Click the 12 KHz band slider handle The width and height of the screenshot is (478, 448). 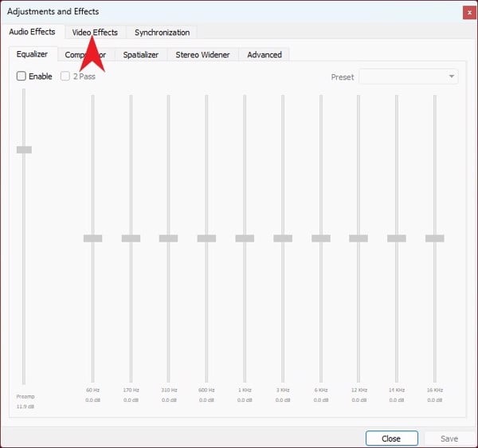click(358, 238)
